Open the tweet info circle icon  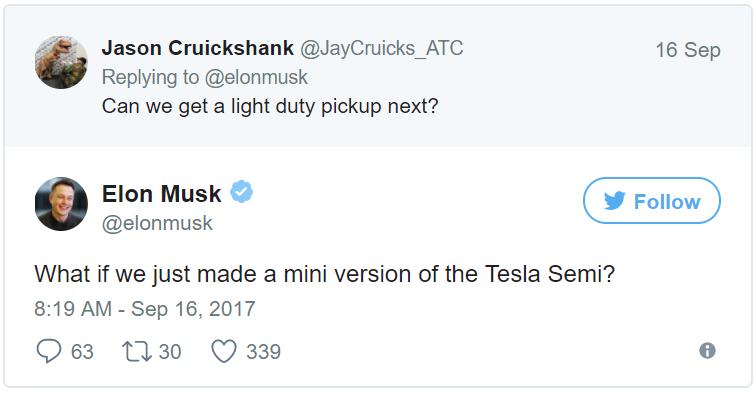pos(707,350)
